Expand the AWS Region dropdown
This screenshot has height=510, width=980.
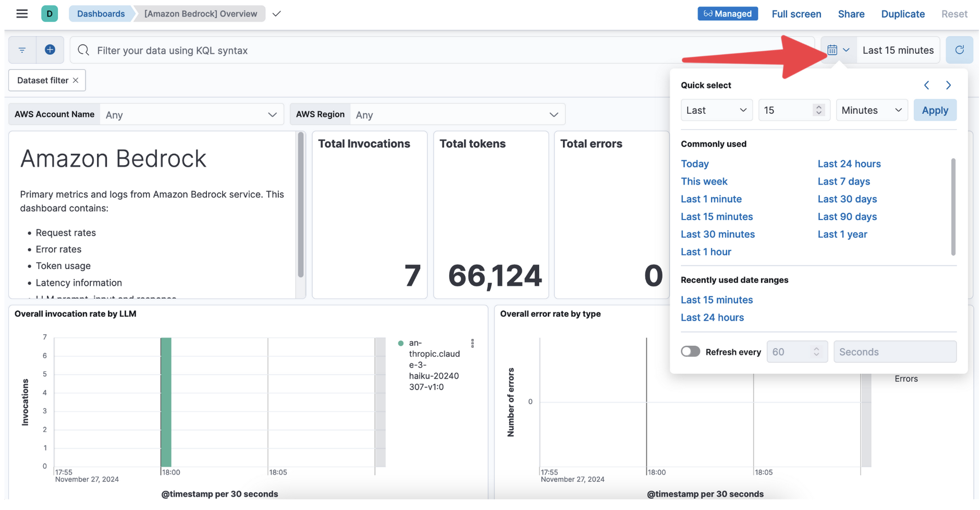pos(458,115)
